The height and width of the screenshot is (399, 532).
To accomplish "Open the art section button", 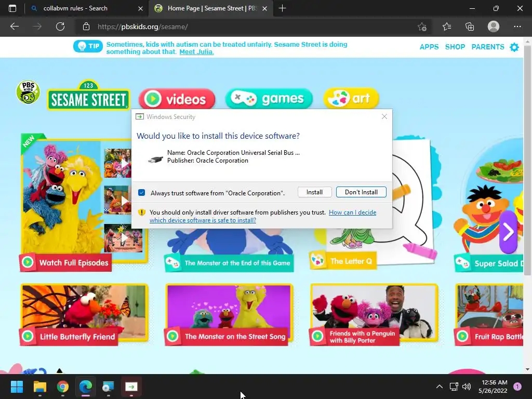I will [351, 98].
